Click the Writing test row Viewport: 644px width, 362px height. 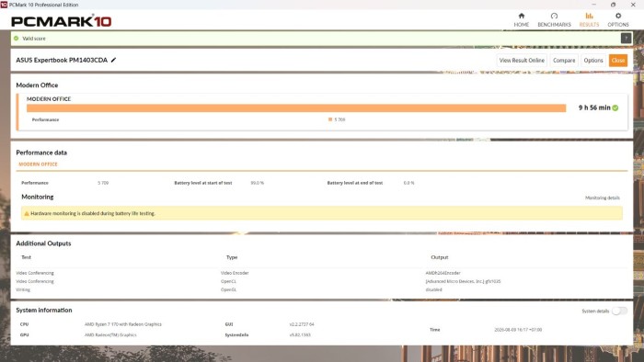click(23, 289)
